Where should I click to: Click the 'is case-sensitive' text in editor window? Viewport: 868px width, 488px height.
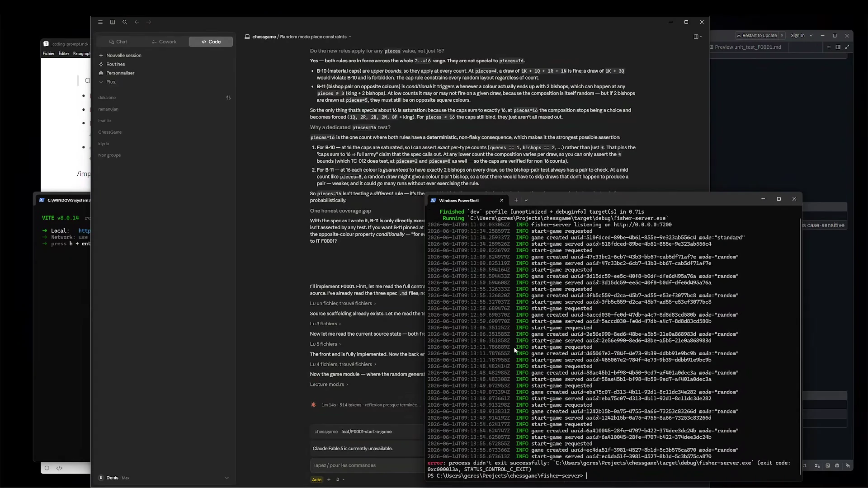[823, 225]
